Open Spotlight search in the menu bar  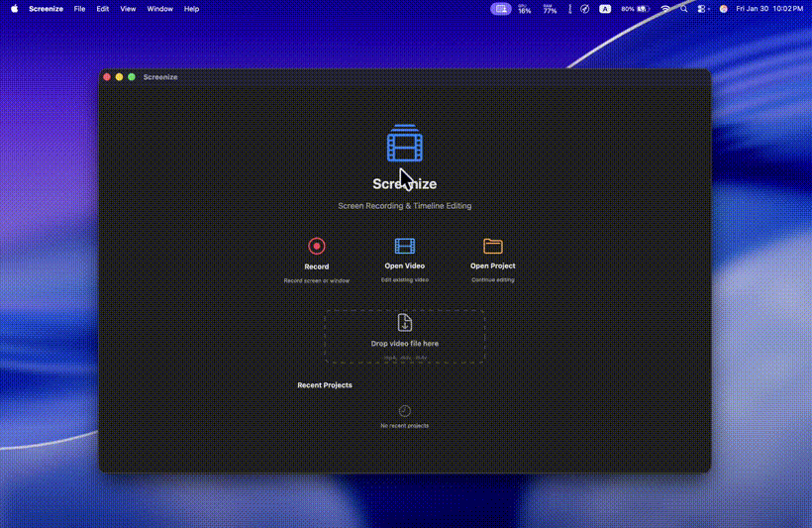(684, 9)
